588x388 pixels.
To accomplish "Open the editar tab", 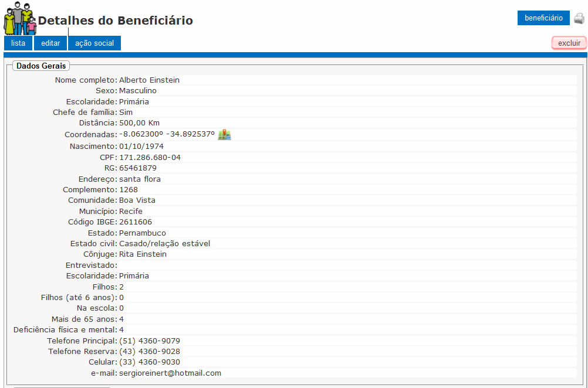I will click(x=50, y=43).
